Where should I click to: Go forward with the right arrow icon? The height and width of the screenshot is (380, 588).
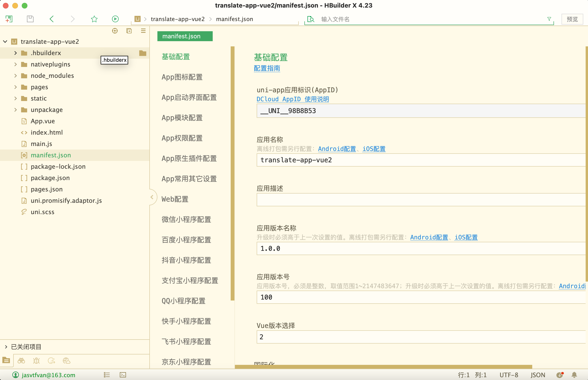[x=73, y=19]
